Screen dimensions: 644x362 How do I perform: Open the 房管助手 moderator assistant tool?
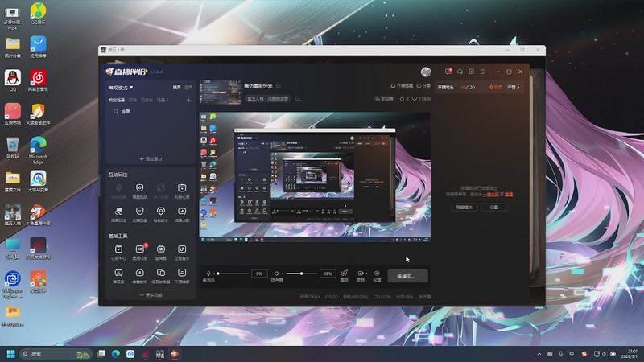click(139, 276)
